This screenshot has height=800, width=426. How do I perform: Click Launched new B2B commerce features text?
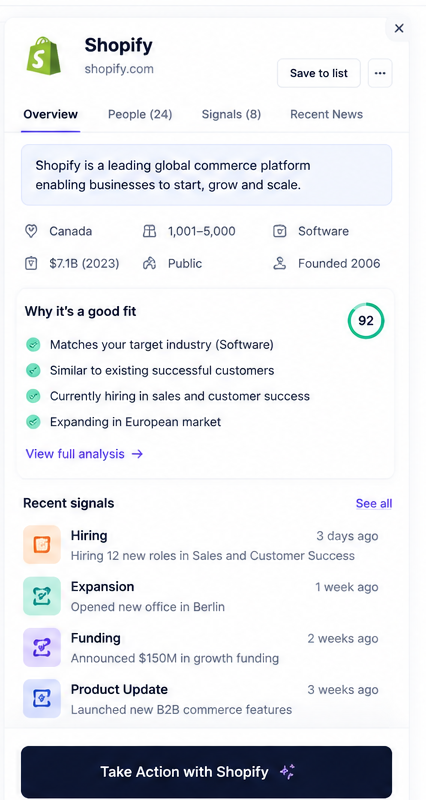point(182,710)
